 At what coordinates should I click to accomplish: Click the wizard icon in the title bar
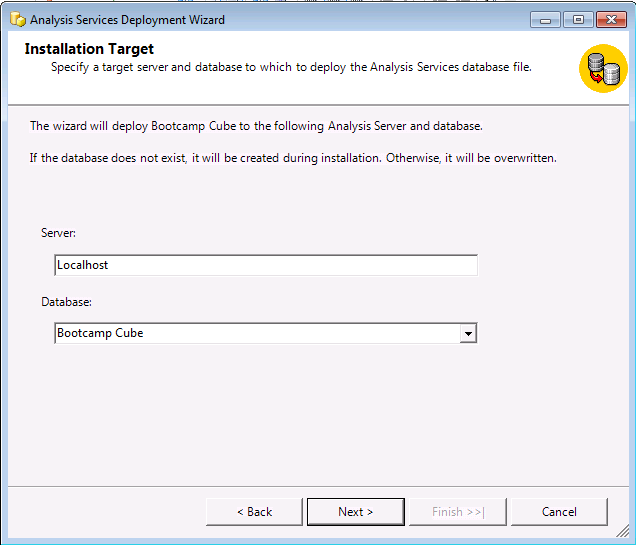click(x=17, y=19)
